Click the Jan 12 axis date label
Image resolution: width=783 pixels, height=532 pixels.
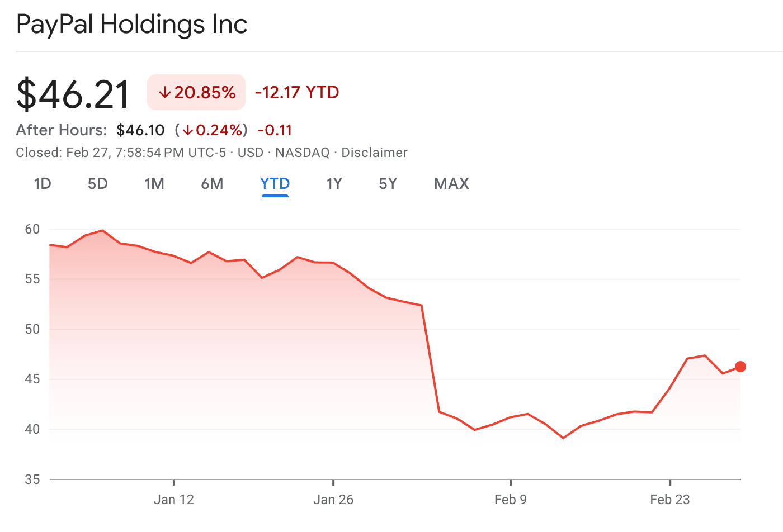(174, 500)
